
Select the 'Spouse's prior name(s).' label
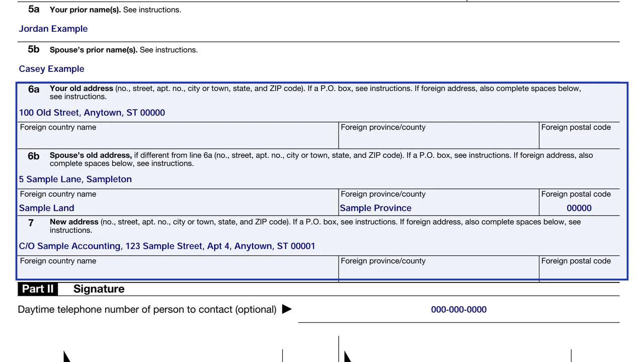pos(94,50)
